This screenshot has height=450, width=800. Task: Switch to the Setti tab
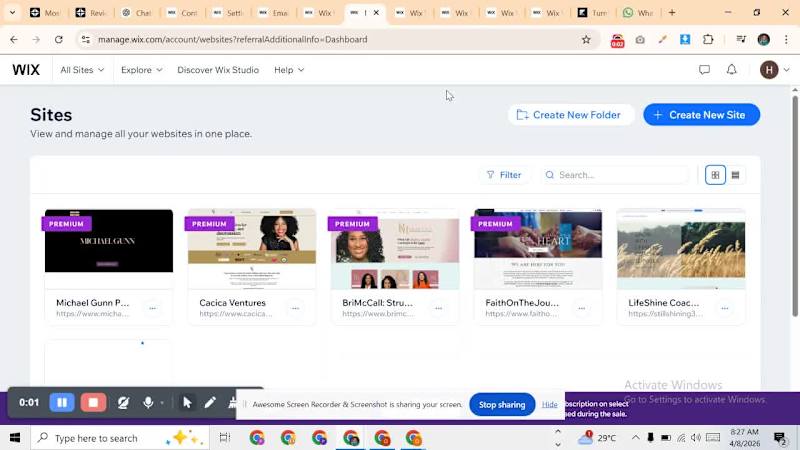(228, 13)
